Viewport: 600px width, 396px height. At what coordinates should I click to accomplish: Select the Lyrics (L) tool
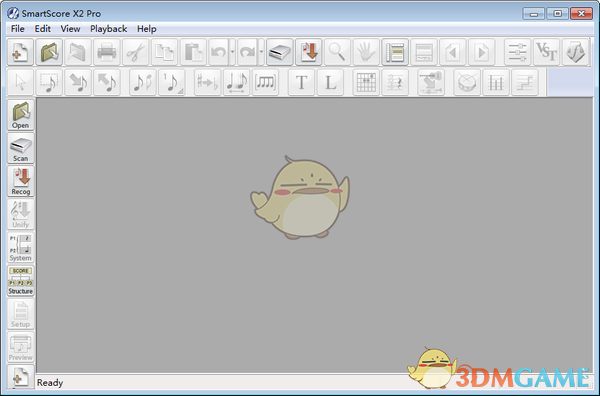[x=330, y=82]
